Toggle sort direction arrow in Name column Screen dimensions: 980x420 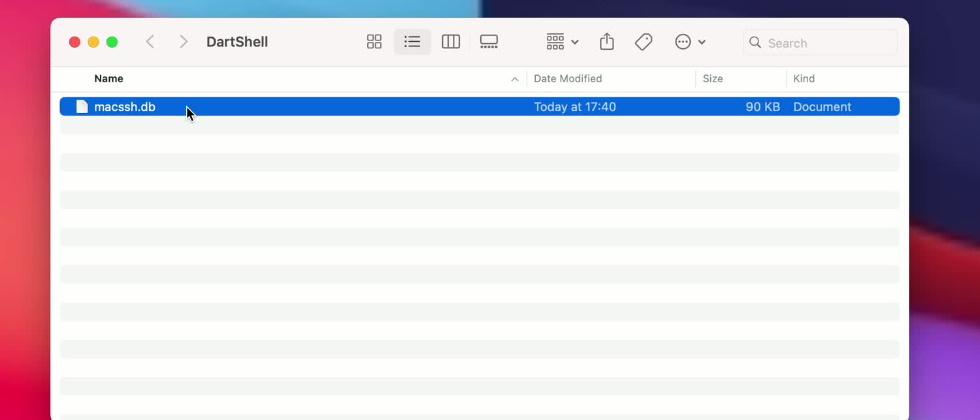[515, 79]
